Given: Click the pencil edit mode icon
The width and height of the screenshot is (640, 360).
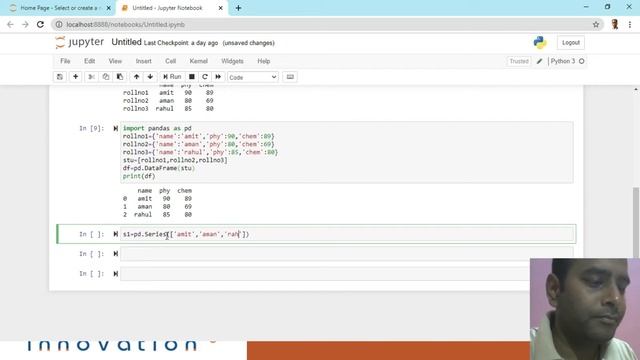Looking at the screenshot, I should [x=539, y=61].
